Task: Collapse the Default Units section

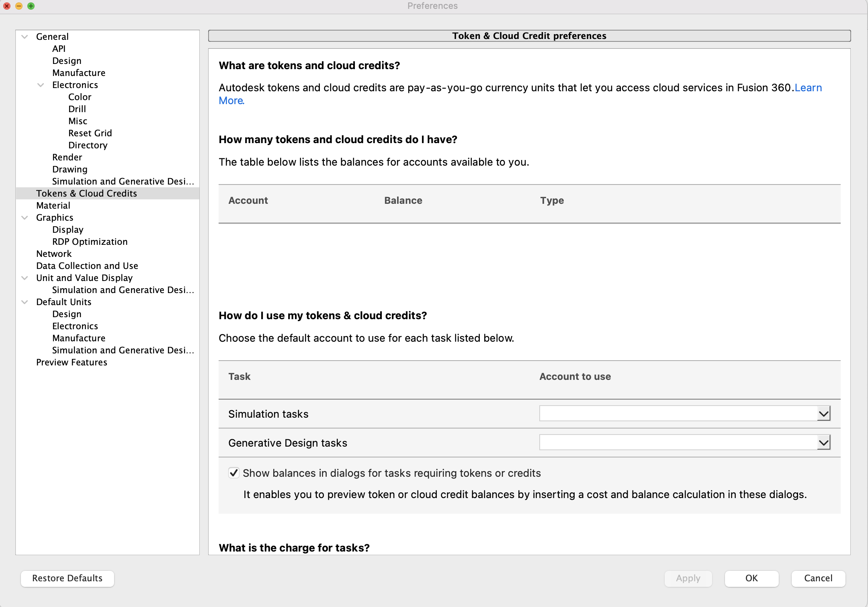Action: [x=25, y=302]
